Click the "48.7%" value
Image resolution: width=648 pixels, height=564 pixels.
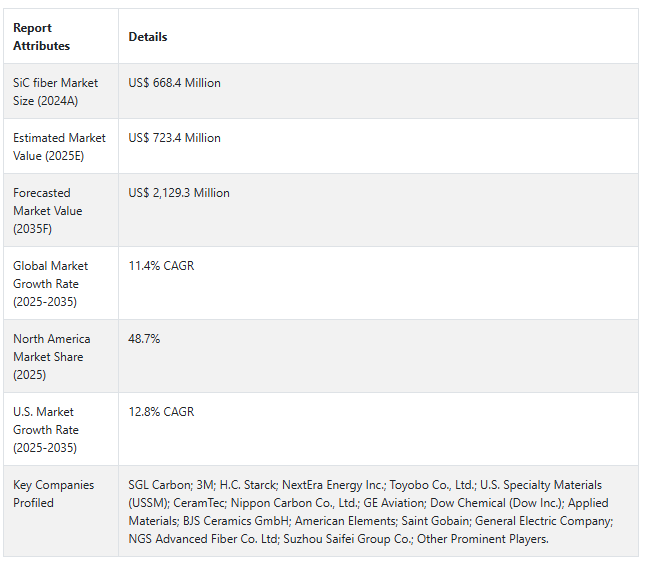click(144, 339)
